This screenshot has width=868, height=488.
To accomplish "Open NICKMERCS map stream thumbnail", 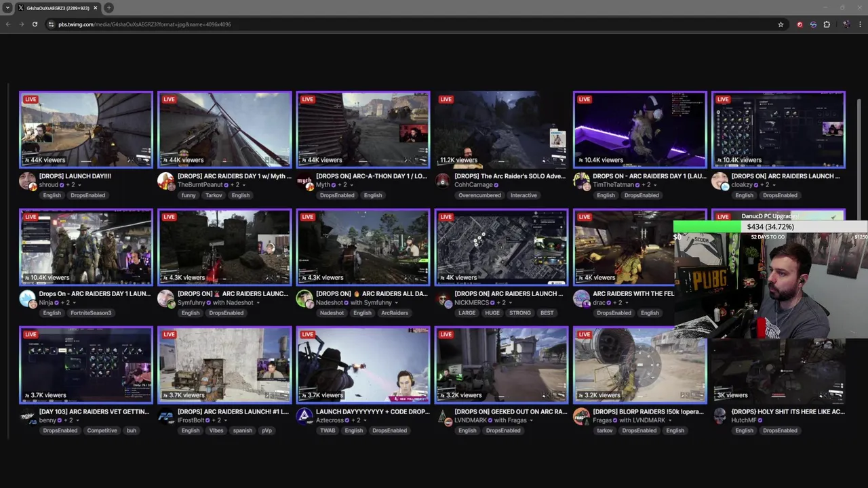I will point(501,247).
